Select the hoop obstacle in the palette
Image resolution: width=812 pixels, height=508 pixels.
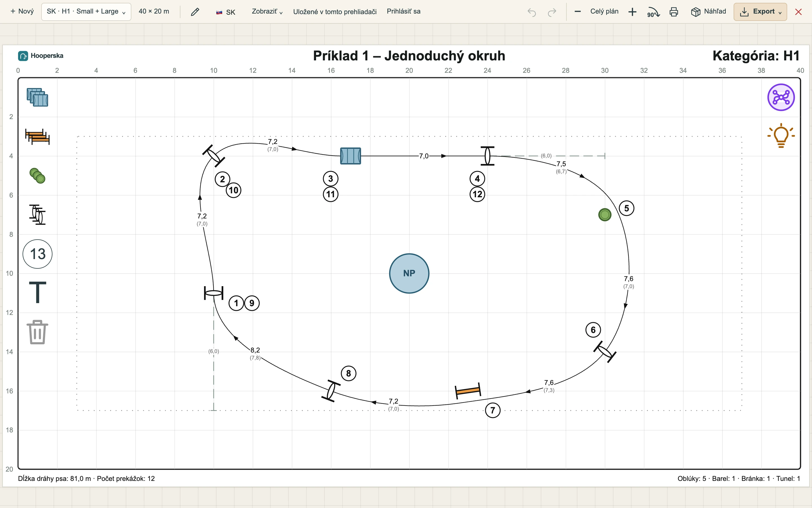pyautogui.click(x=37, y=214)
